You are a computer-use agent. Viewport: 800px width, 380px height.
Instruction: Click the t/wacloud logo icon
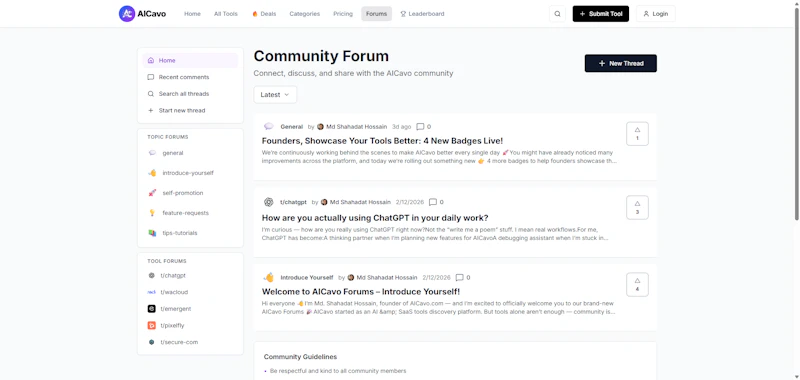point(151,292)
